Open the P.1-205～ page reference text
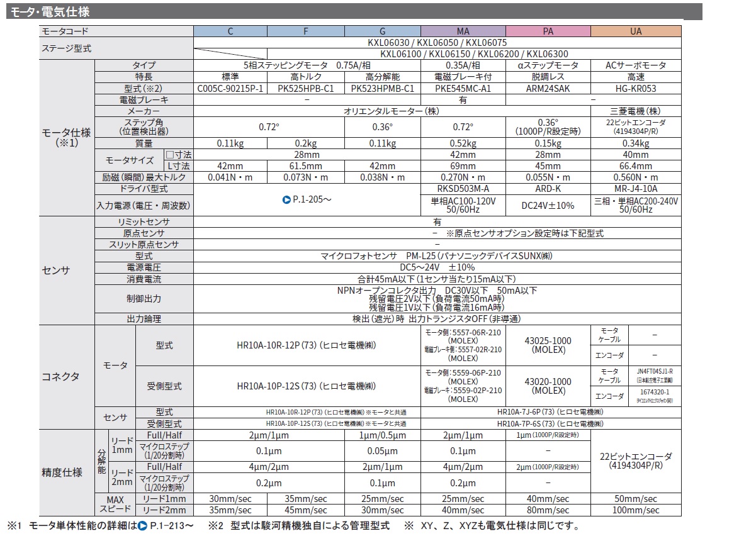Screen dimensions: 756x541 310,200
